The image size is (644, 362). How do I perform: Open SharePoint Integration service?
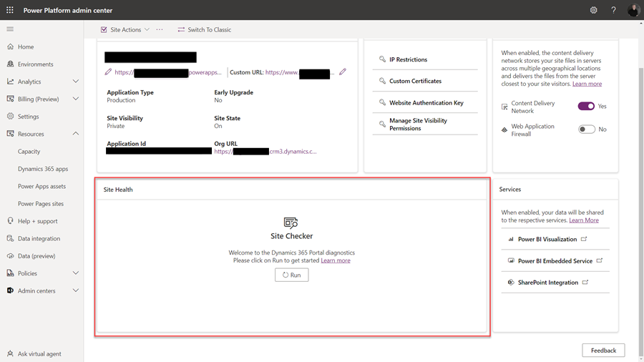pos(548,283)
